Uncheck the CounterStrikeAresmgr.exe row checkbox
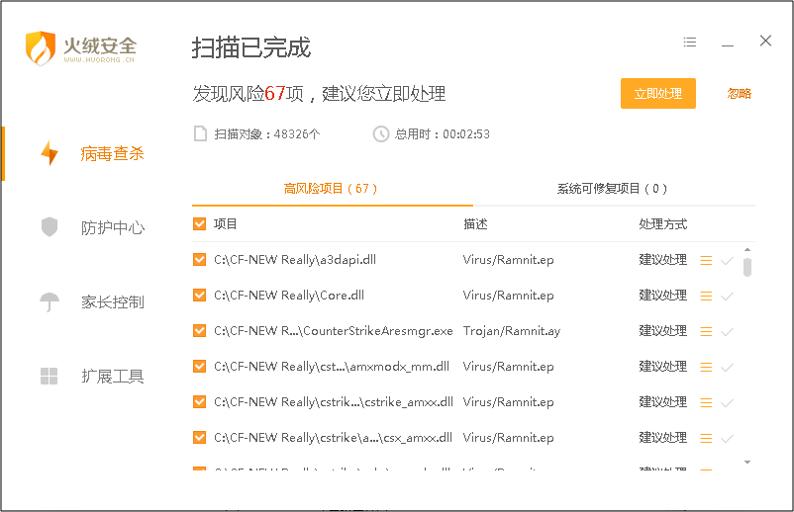The image size is (794, 512). [200, 331]
